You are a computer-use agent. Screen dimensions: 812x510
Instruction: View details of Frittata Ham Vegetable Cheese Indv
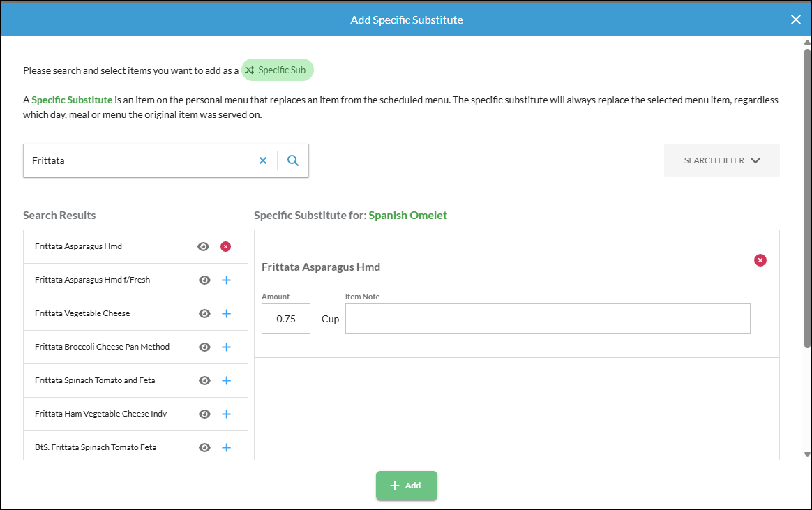point(204,414)
